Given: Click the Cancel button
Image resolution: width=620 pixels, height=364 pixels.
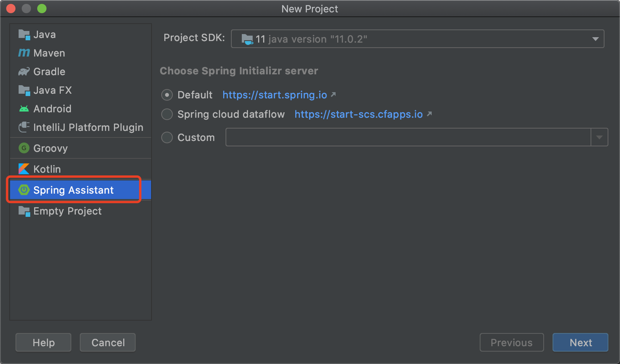Looking at the screenshot, I should (108, 342).
